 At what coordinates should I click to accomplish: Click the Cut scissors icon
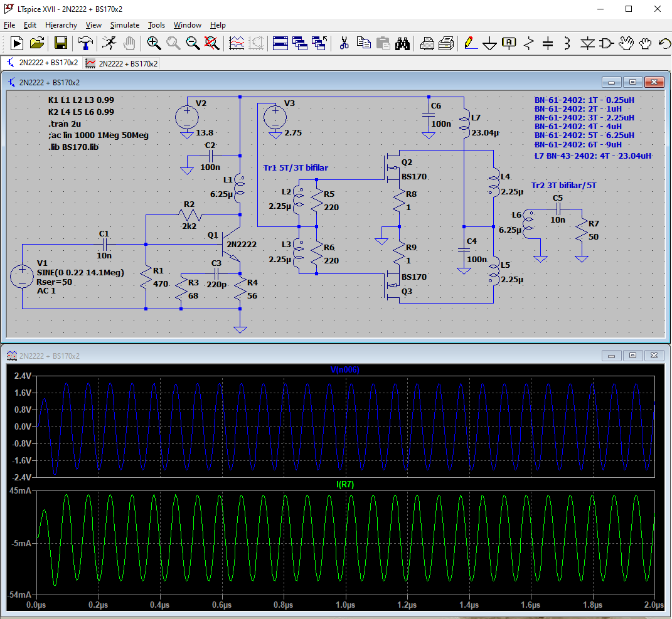click(344, 43)
